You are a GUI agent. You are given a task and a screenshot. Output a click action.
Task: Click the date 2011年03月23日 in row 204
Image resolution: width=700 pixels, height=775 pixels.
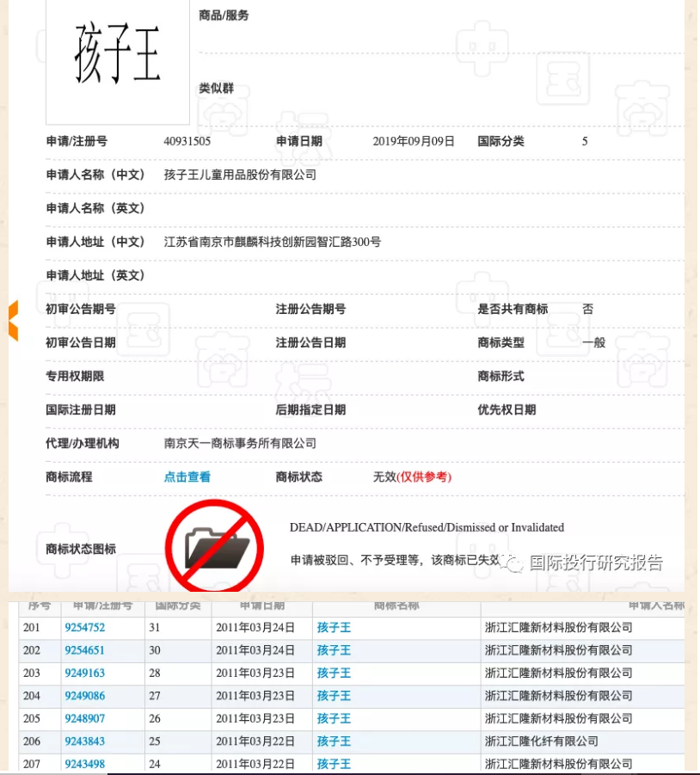[x=255, y=696]
